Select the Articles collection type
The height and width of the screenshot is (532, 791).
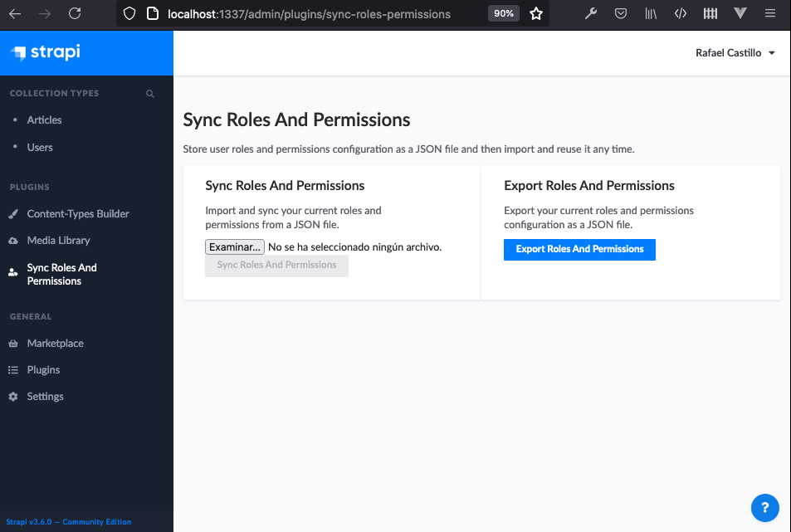coord(44,120)
